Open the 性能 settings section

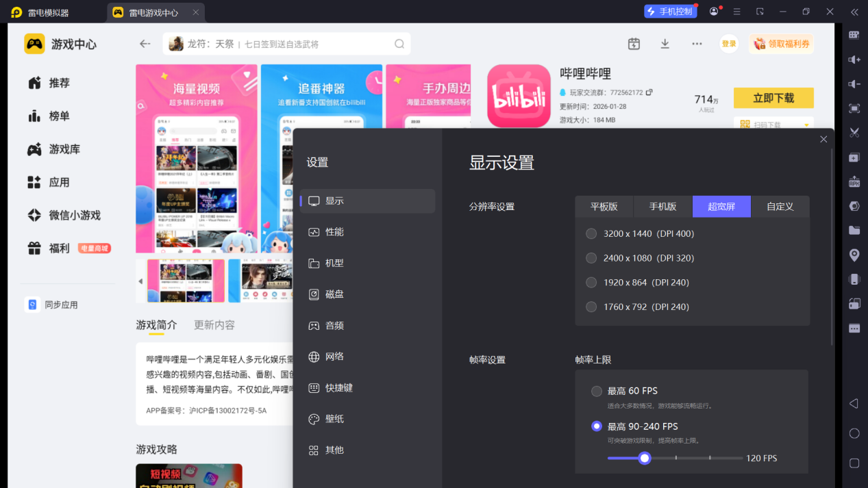pos(334,232)
